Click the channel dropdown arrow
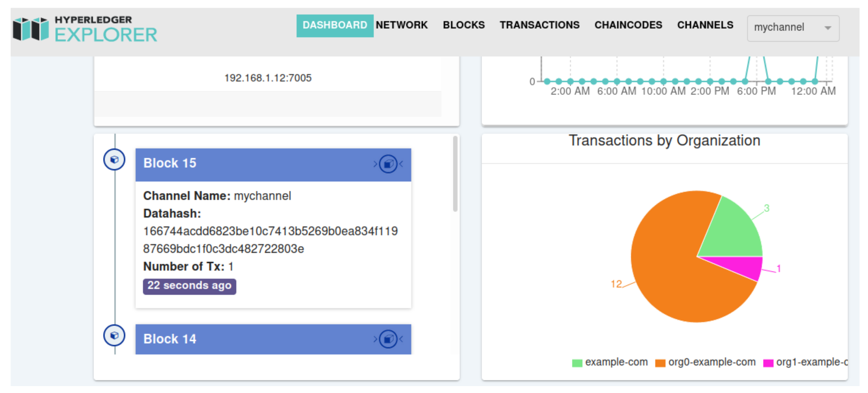868x393 pixels. click(828, 28)
